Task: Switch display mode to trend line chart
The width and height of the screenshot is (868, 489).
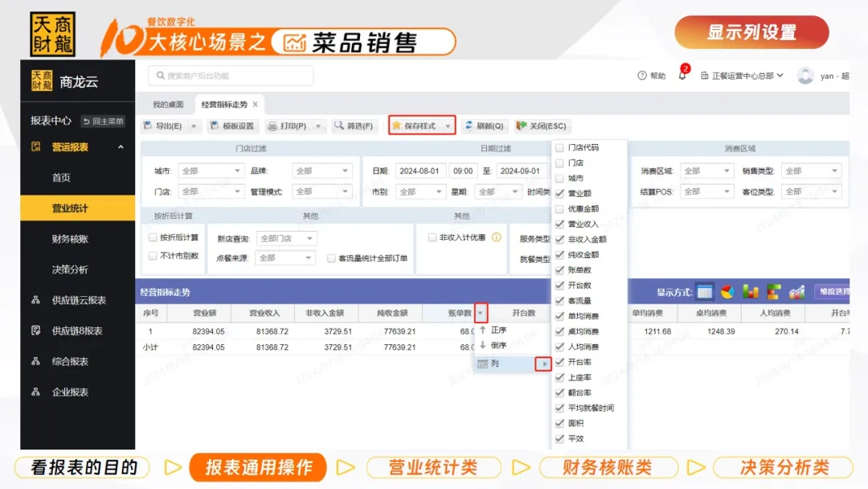Action: coord(796,292)
